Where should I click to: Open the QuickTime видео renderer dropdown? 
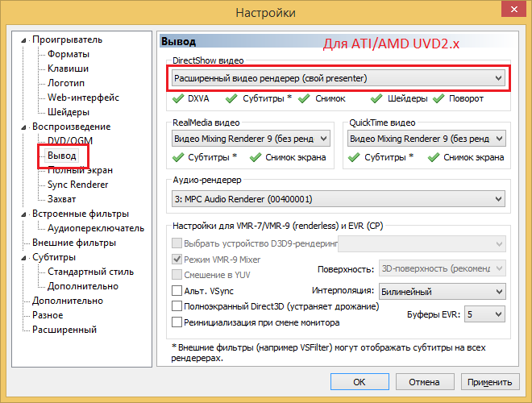tap(426, 139)
